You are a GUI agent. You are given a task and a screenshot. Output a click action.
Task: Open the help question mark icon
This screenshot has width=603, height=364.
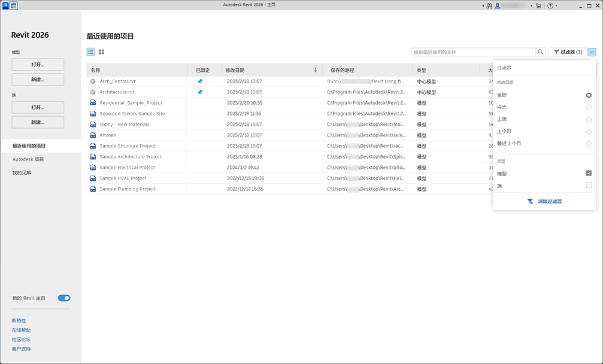pos(550,6)
